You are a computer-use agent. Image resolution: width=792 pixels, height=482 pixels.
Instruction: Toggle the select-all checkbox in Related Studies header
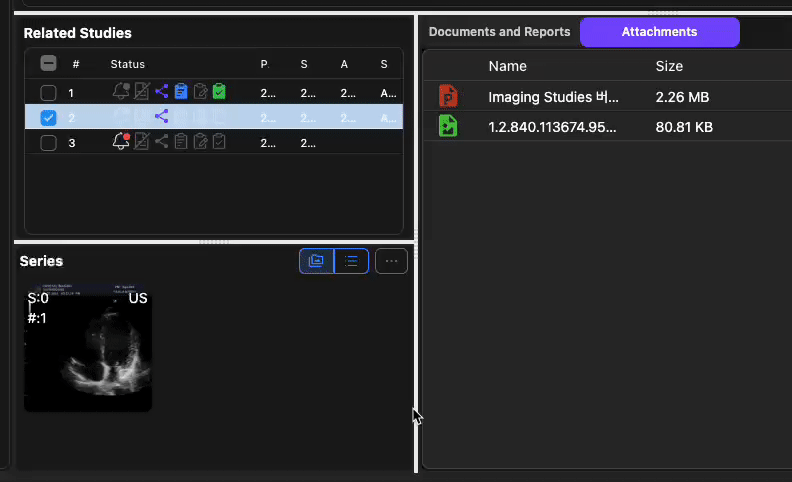[x=48, y=64]
